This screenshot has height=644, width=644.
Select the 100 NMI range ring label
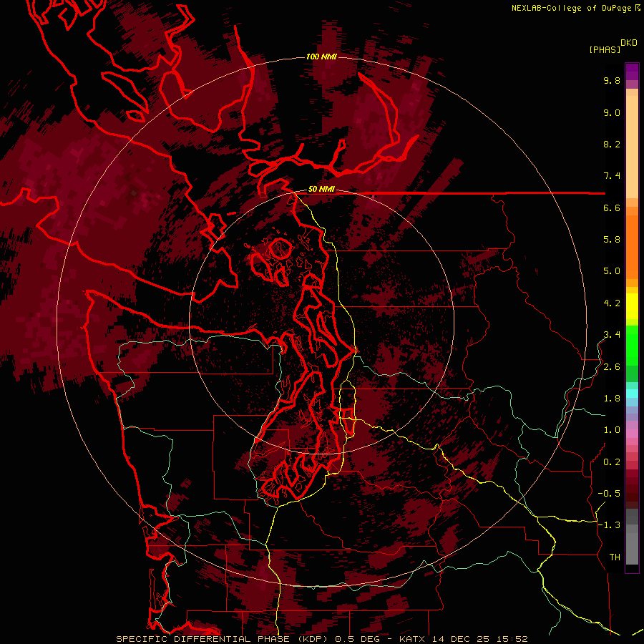coord(321,57)
